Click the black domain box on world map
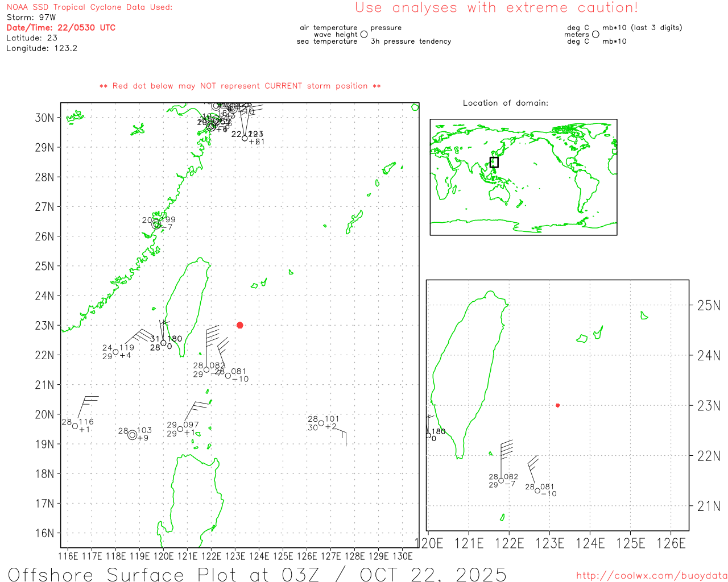This screenshot has height=582, width=728. pos(494,162)
